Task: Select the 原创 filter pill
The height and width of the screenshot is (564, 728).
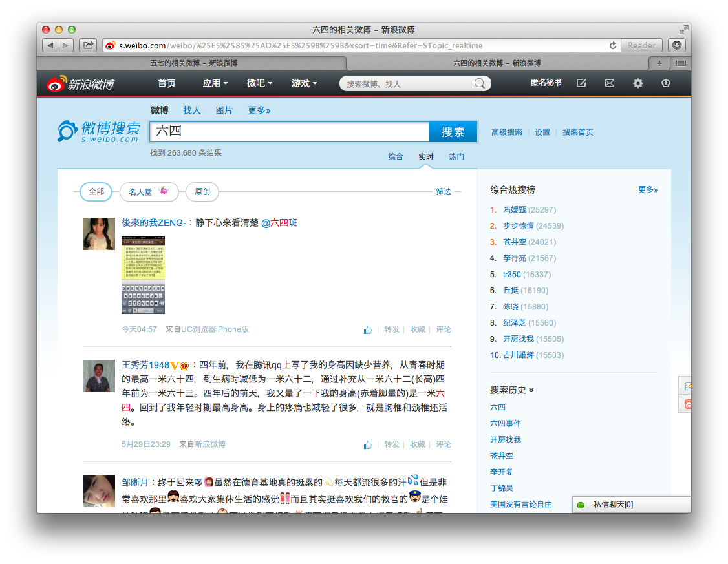Action: tap(202, 192)
